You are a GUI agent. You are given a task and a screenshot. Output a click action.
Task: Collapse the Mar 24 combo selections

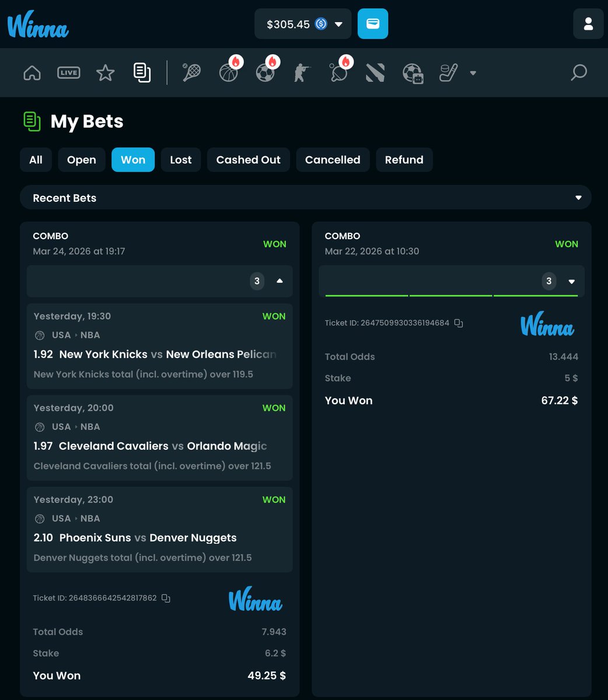(279, 281)
